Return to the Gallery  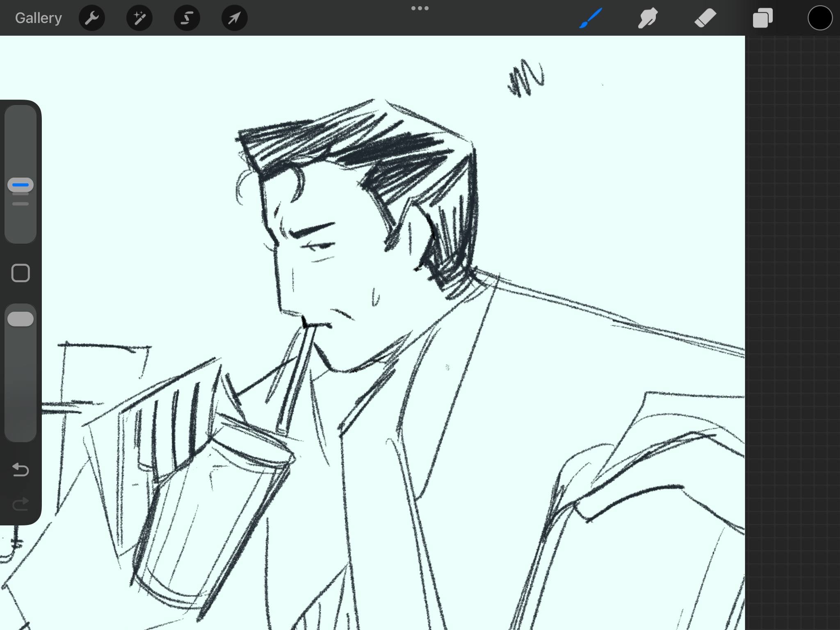click(39, 18)
